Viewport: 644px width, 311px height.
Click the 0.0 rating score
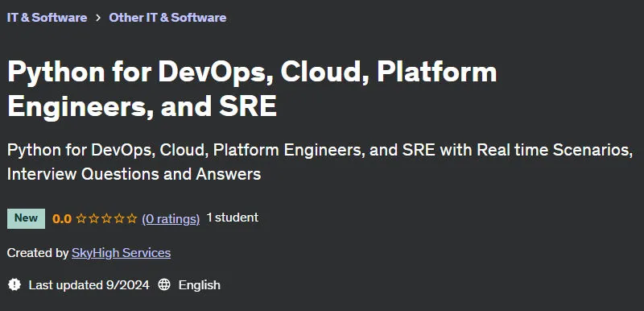(x=62, y=219)
